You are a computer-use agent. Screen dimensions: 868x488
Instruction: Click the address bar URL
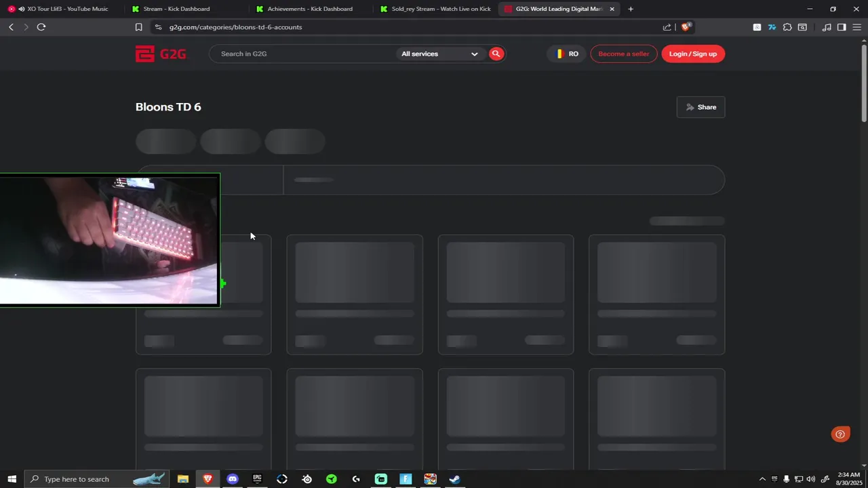pos(235,27)
